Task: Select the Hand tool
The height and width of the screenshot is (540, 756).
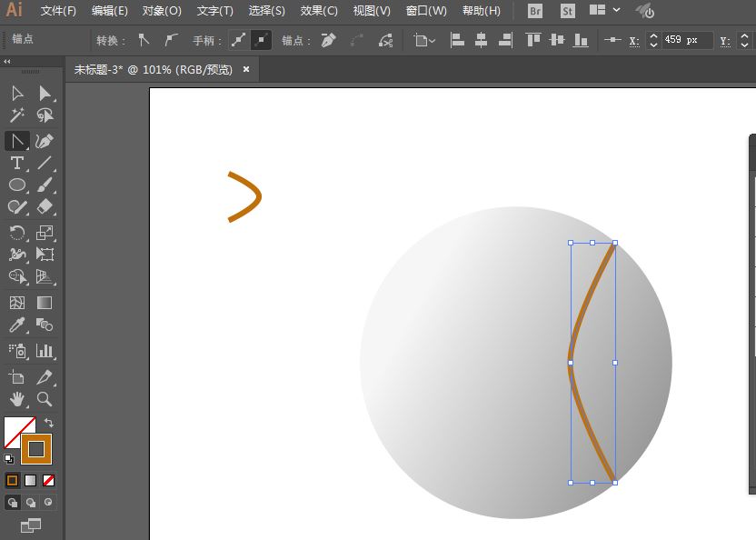Action: 17,399
